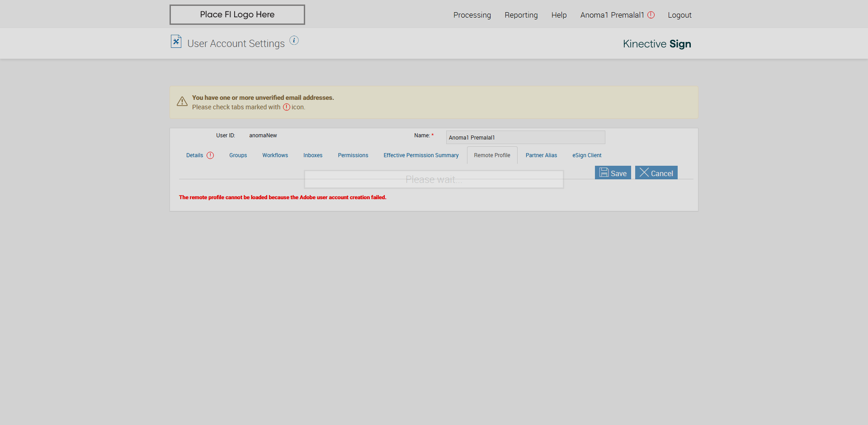
Task: Select the Remote Profile tab
Action: (x=492, y=155)
